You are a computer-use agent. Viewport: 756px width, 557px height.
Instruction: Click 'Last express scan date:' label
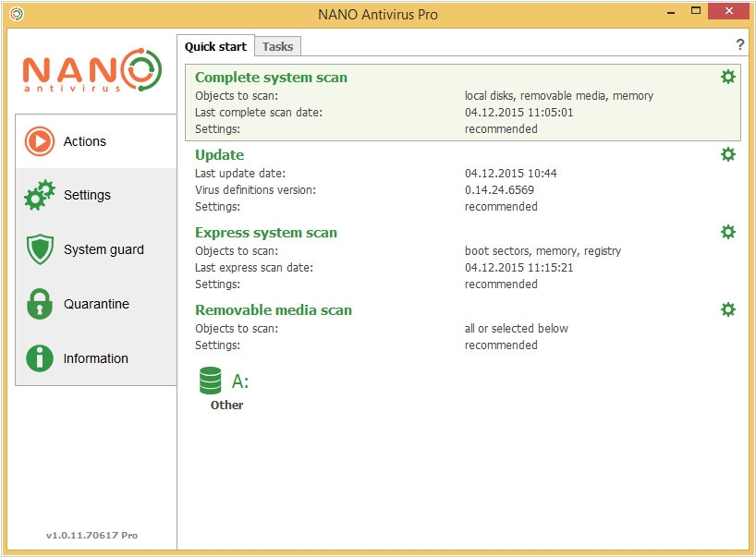(254, 268)
